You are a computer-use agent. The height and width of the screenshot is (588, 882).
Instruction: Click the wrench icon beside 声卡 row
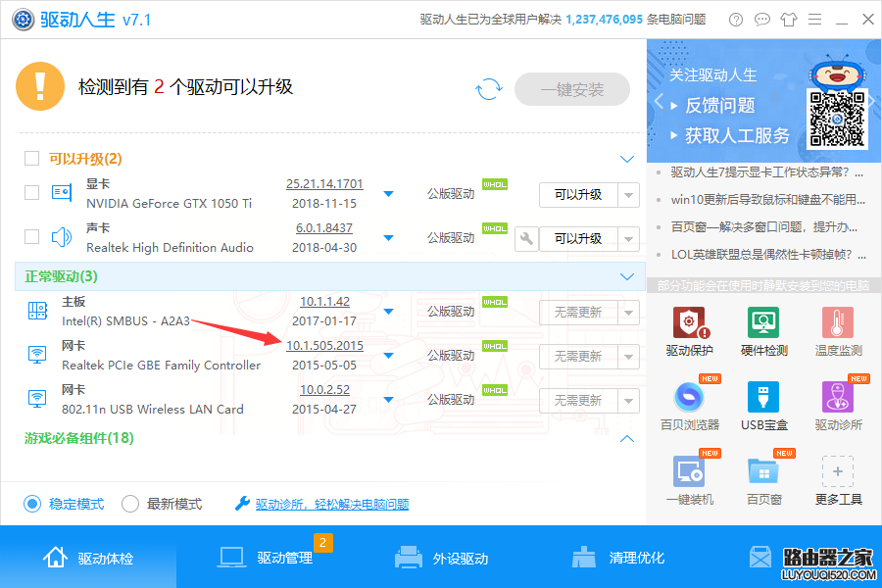526,238
